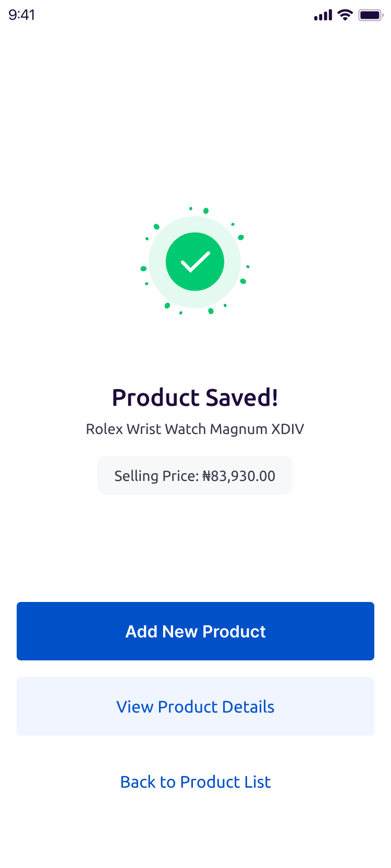
Task: Tap the Wi-Fi status icon
Action: click(345, 15)
